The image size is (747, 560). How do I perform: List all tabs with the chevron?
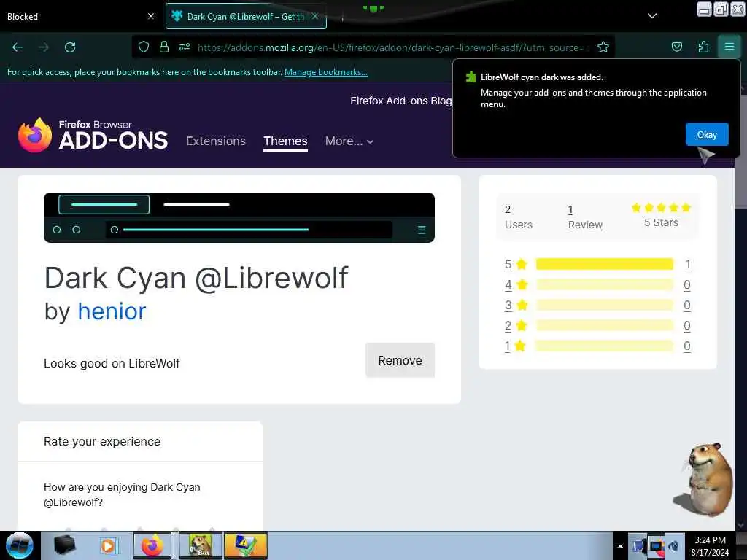click(x=652, y=16)
